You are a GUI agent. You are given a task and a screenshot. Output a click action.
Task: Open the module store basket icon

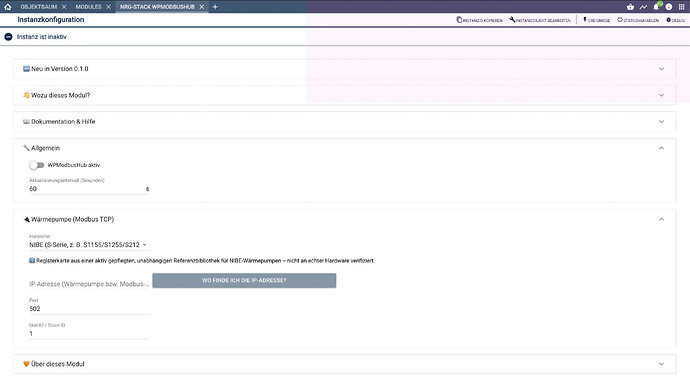coord(630,7)
